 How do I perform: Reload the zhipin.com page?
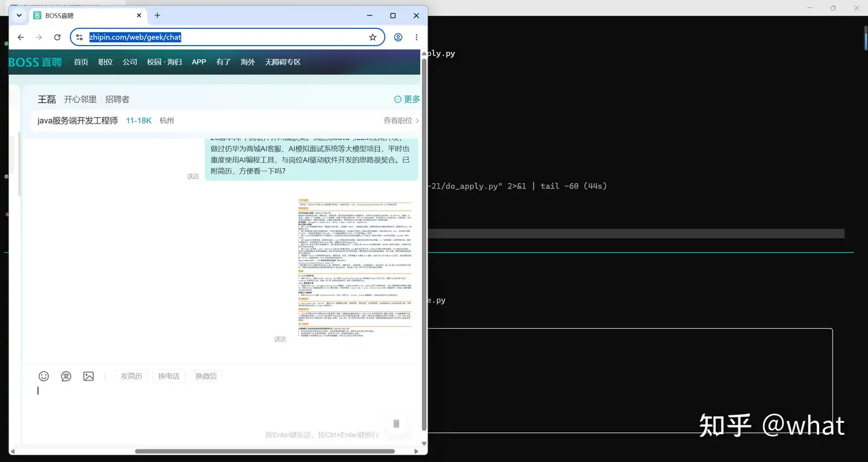(57, 37)
